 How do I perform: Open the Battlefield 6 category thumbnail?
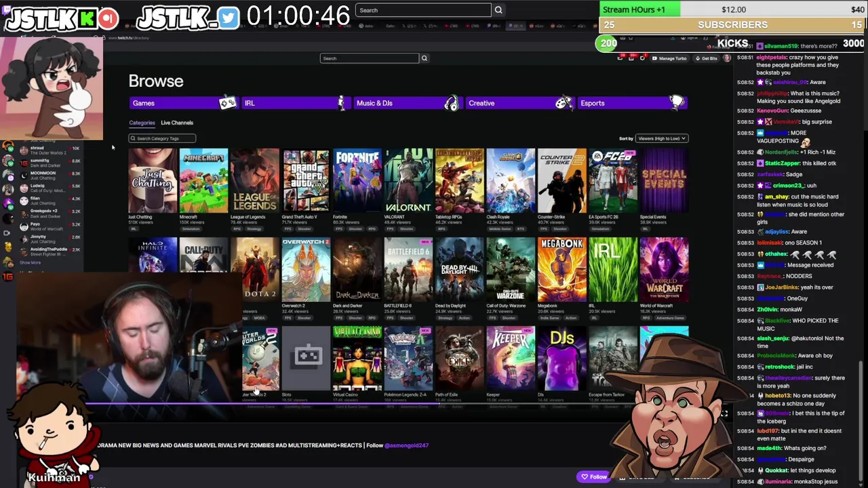coord(408,270)
